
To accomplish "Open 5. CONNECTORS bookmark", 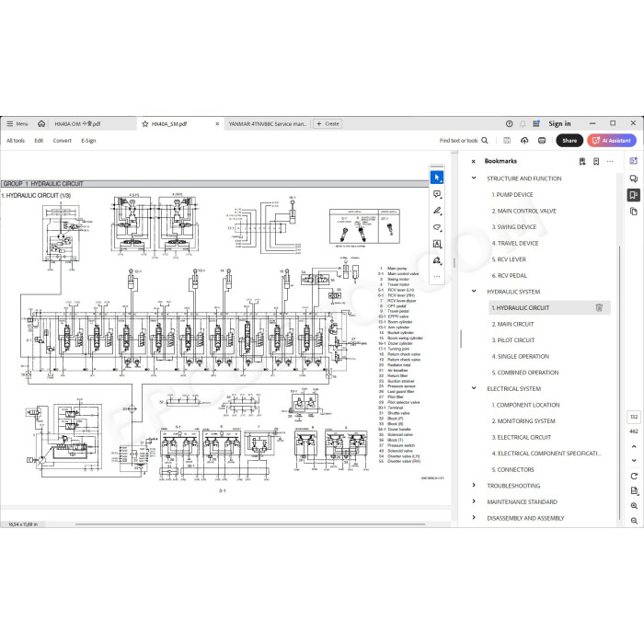I will click(x=513, y=469).
